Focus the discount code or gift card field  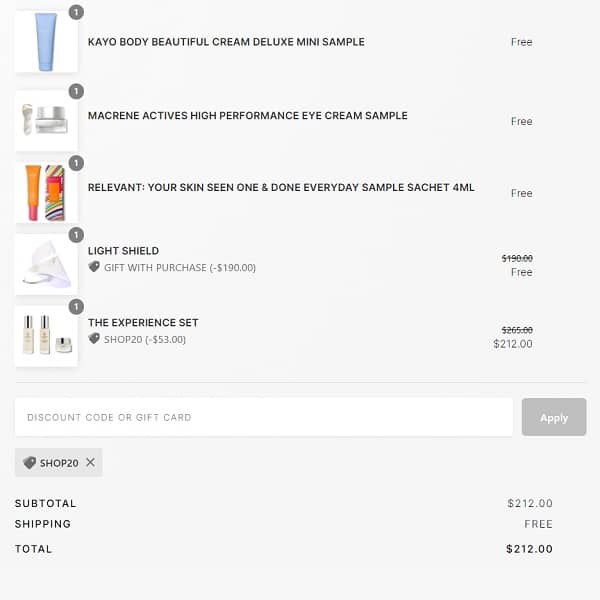[264, 417]
